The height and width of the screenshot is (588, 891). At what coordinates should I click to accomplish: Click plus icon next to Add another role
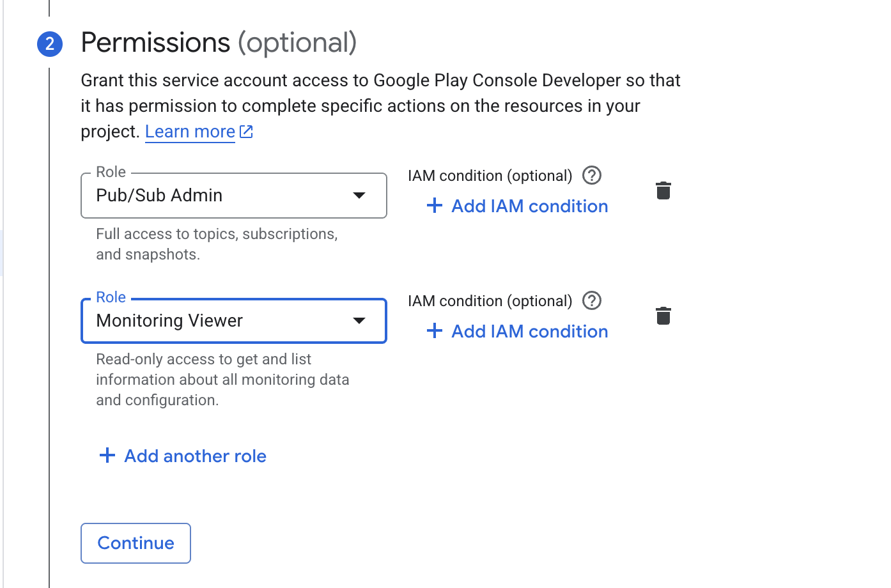pyautogui.click(x=107, y=456)
